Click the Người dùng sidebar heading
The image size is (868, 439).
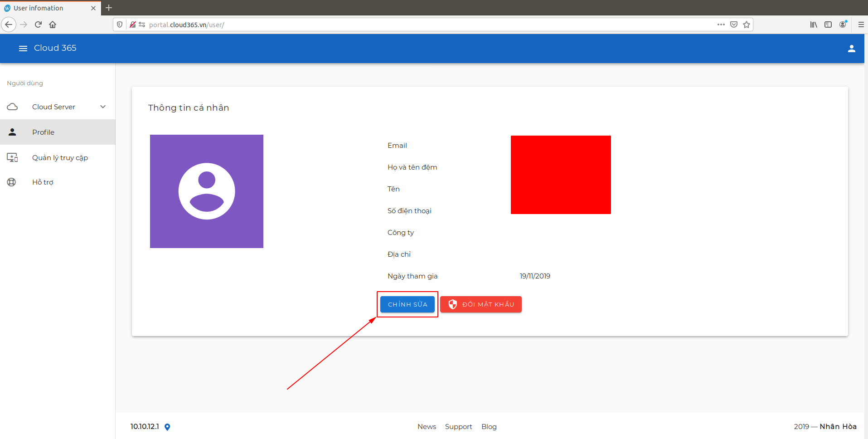click(x=25, y=83)
